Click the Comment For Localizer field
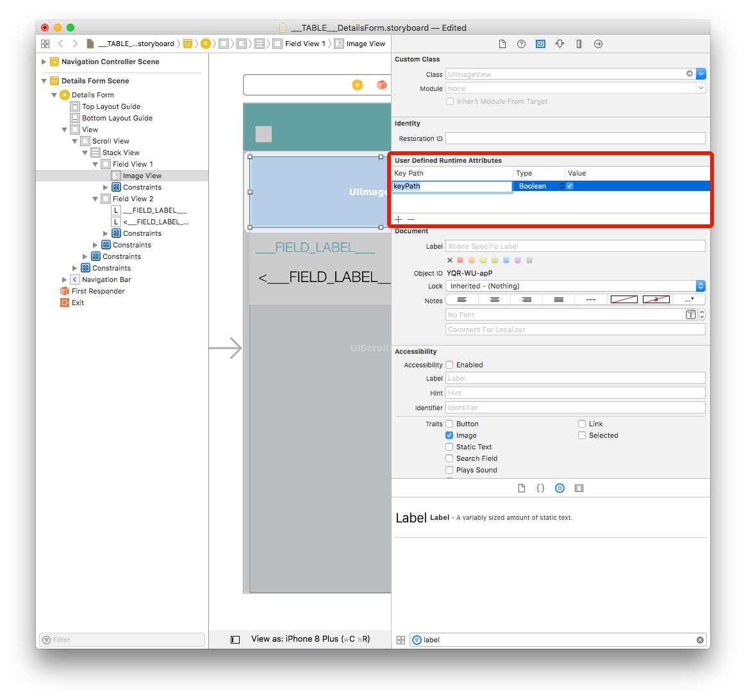This screenshot has height=700, width=746. [575, 329]
